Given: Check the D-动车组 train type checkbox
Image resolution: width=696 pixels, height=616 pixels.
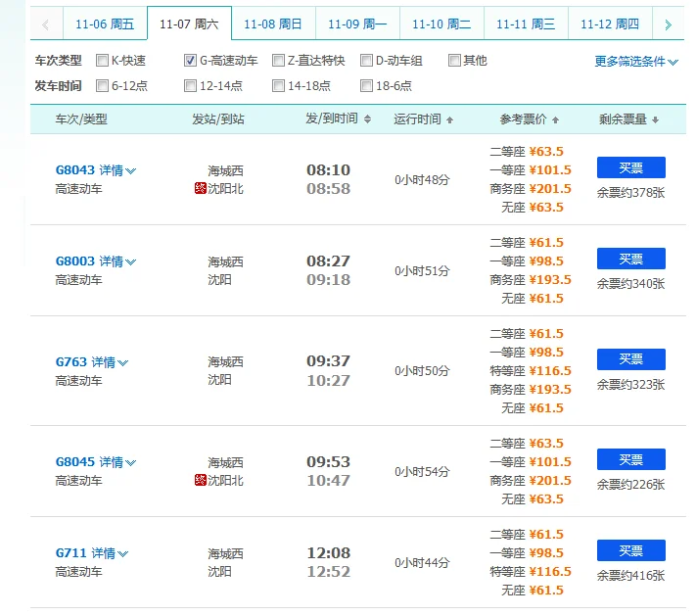Looking at the screenshot, I should [x=366, y=61].
